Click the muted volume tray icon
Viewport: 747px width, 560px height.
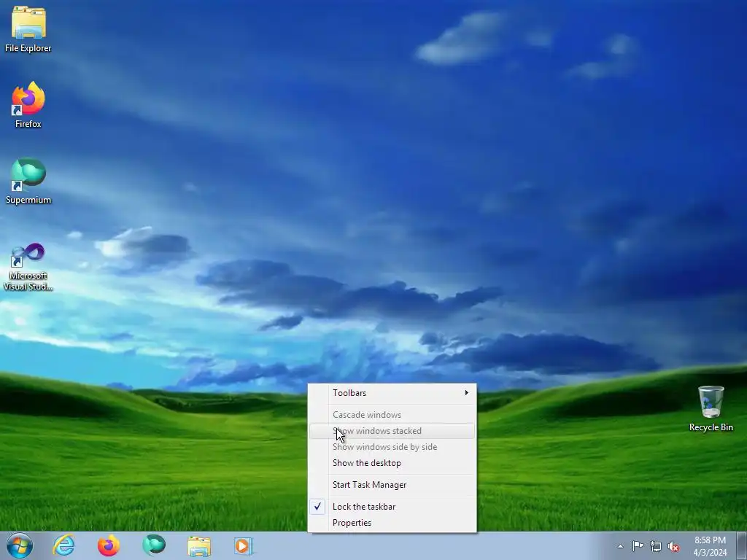coord(673,547)
